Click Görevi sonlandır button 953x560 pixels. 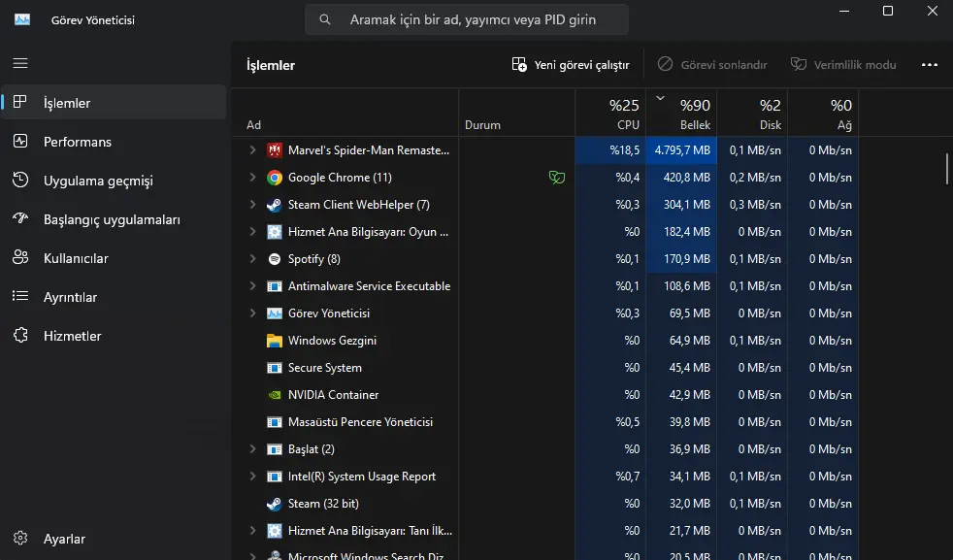pos(712,64)
